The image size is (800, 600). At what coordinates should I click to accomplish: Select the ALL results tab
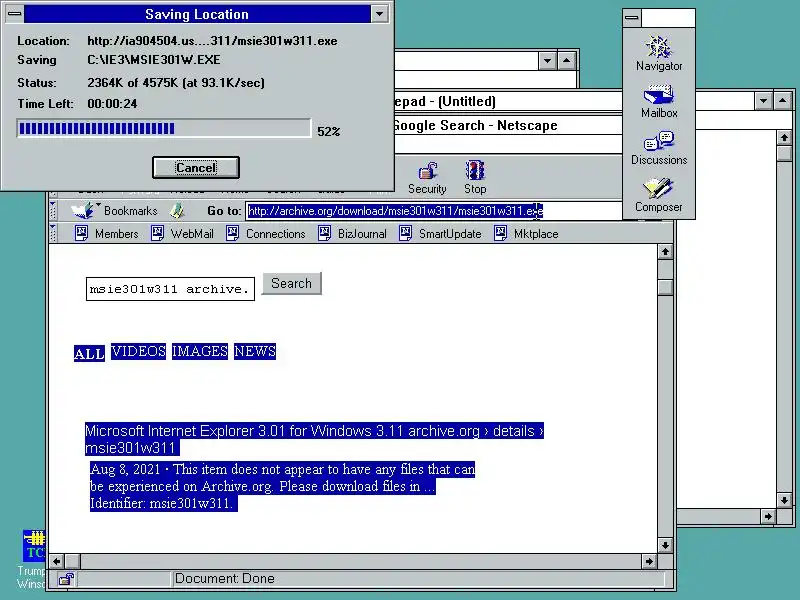89,353
